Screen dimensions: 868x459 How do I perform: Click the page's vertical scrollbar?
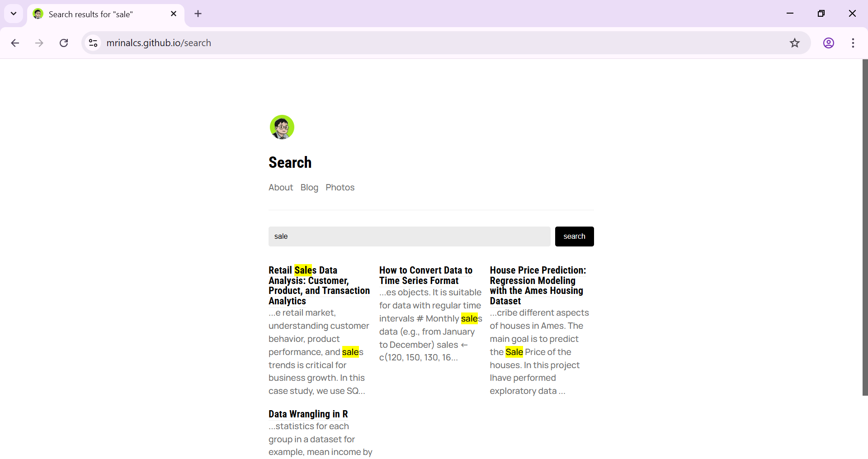click(x=865, y=226)
